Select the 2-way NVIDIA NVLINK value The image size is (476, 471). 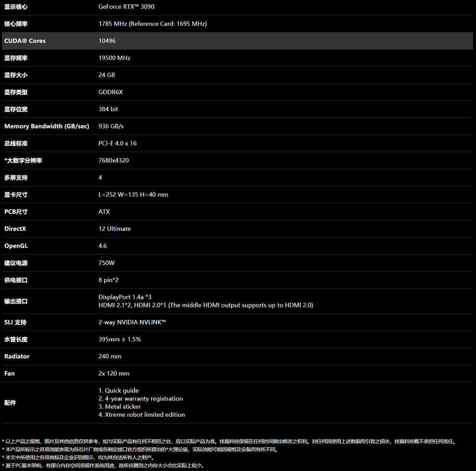point(132,322)
